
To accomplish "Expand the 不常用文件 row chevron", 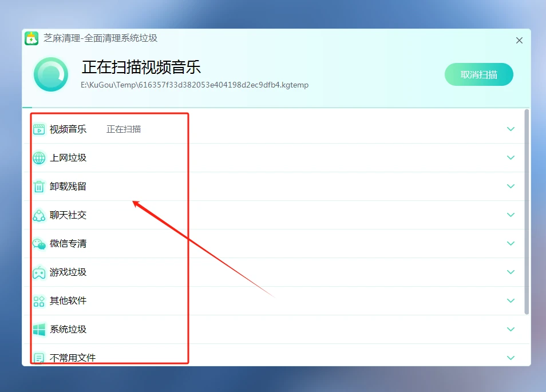I will [511, 358].
